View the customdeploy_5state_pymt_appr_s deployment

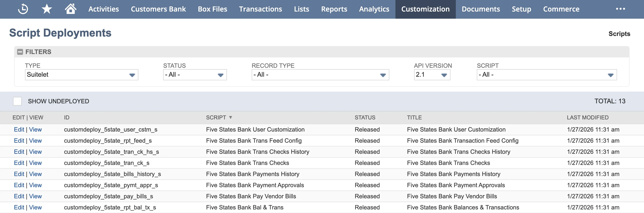[x=35, y=185]
